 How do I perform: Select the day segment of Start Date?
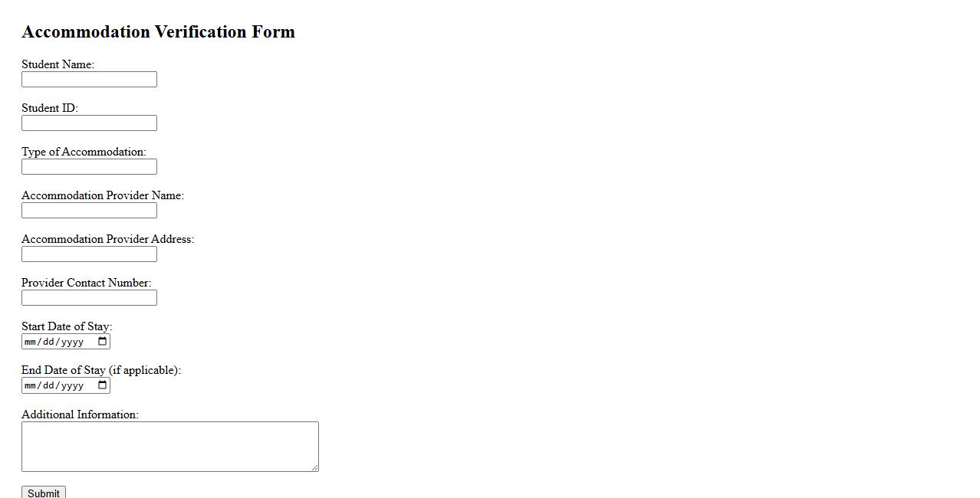point(50,342)
